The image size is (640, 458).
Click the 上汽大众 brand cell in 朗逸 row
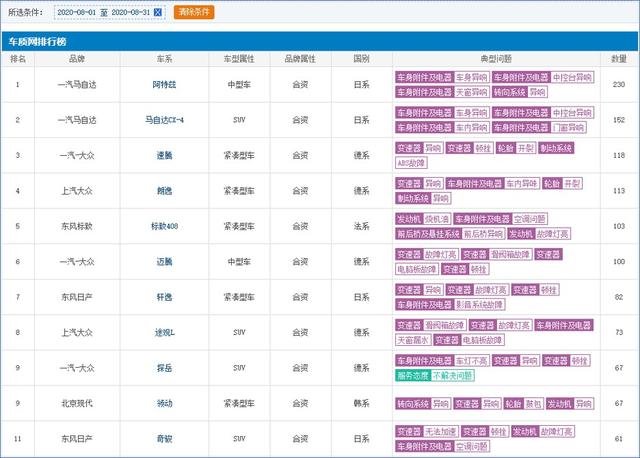(x=77, y=191)
